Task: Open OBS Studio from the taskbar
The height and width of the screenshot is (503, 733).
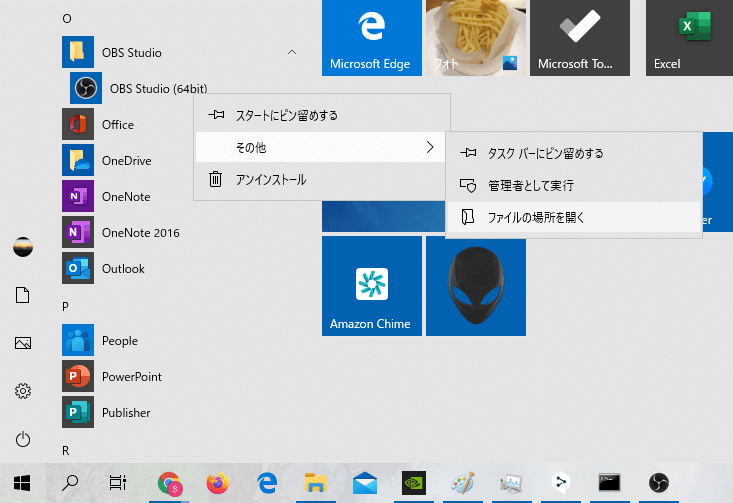Action: (x=659, y=483)
